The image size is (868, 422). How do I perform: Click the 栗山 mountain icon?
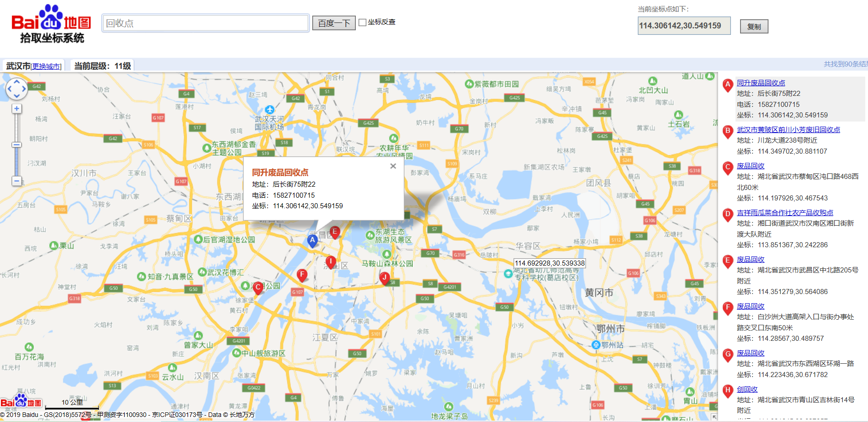pos(54,245)
